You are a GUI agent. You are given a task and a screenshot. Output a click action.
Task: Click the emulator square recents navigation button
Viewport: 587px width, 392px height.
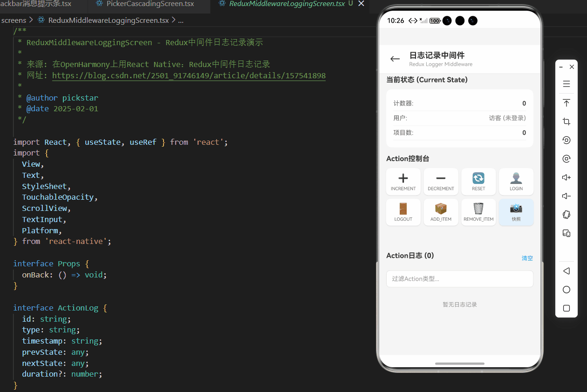coord(567,308)
